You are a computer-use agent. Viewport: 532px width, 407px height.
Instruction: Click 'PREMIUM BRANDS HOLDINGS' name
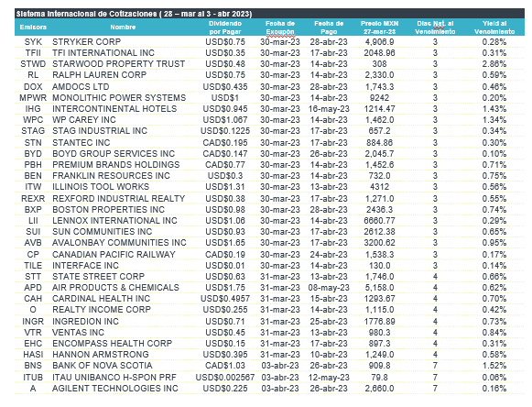click(x=115, y=165)
